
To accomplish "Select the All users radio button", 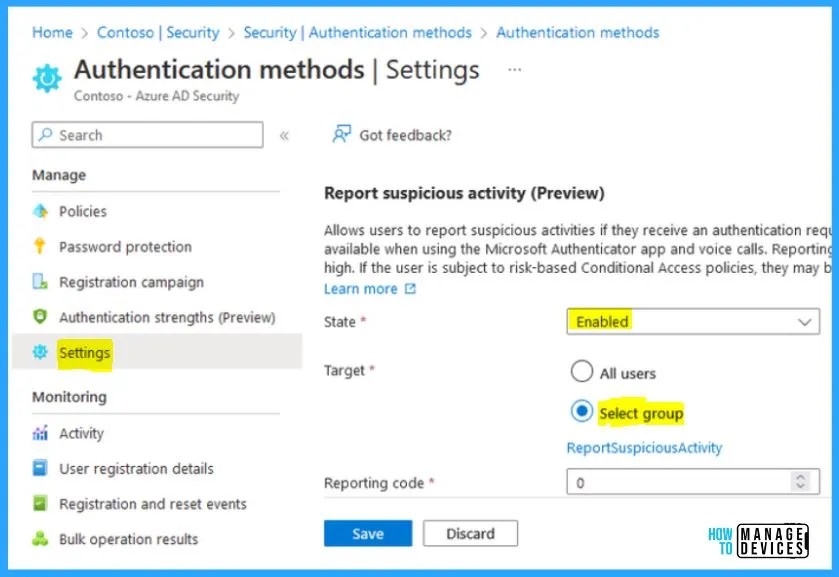I will [x=583, y=371].
